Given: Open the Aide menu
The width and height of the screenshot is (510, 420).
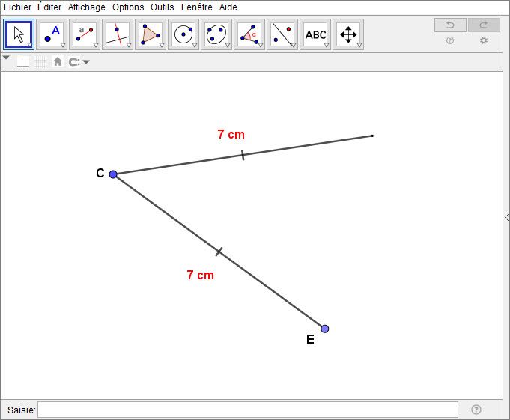Looking at the screenshot, I should point(228,7).
